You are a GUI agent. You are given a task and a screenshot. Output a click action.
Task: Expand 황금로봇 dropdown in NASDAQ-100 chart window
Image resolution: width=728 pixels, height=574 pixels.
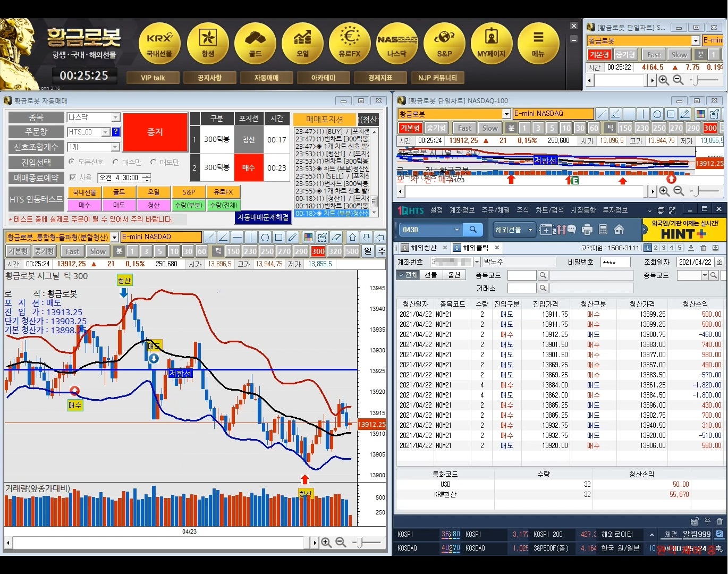pyautogui.click(x=506, y=114)
